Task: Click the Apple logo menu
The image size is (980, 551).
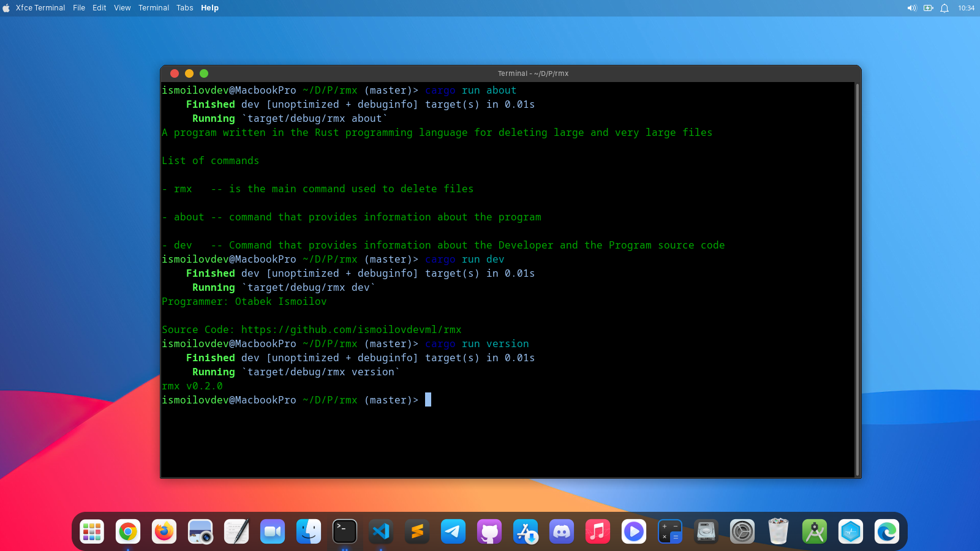Action: (x=6, y=8)
